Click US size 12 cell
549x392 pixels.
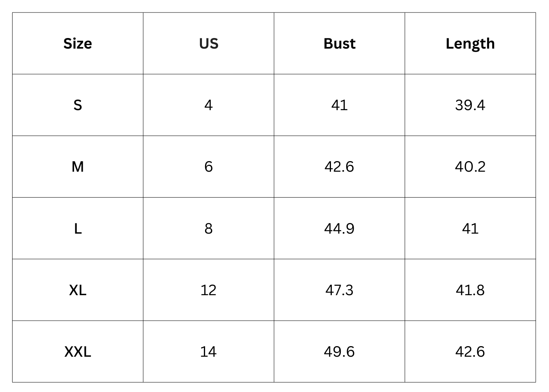[x=208, y=290]
